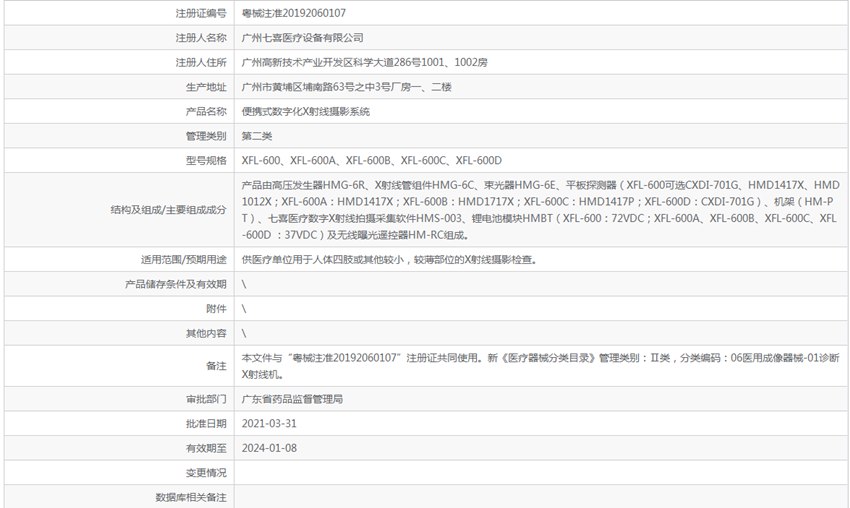
Task: Select expiry date 2024-01-08
Action: (269, 448)
